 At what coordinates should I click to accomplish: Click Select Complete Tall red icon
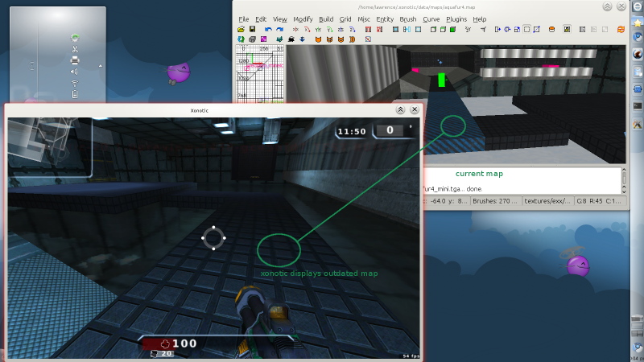pos(368,30)
